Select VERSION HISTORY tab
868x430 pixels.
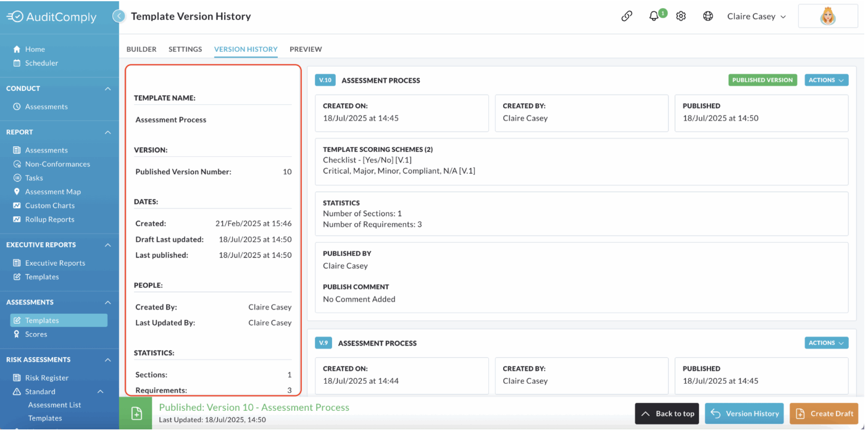pos(246,49)
